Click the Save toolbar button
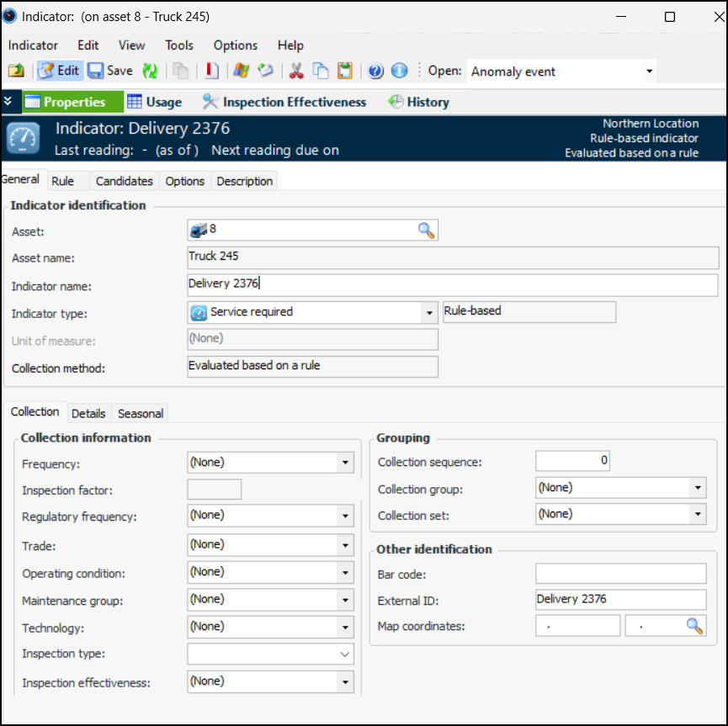This screenshot has width=728, height=726. point(110,72)
